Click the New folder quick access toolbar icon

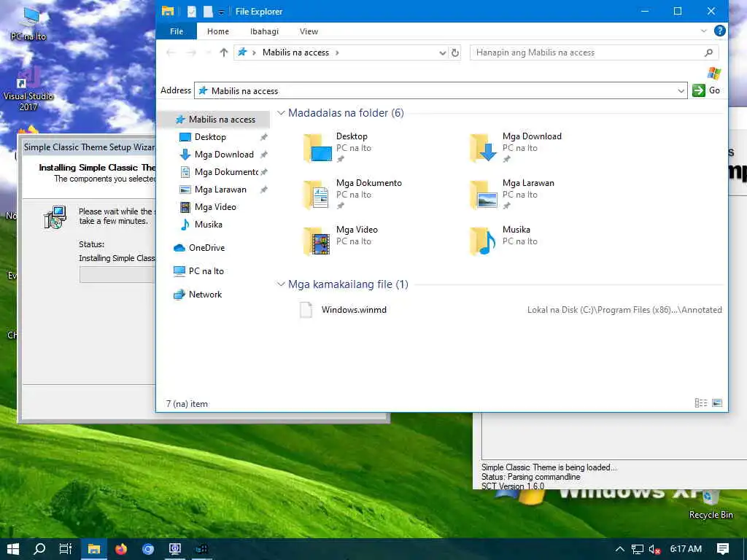pos(208,12)
